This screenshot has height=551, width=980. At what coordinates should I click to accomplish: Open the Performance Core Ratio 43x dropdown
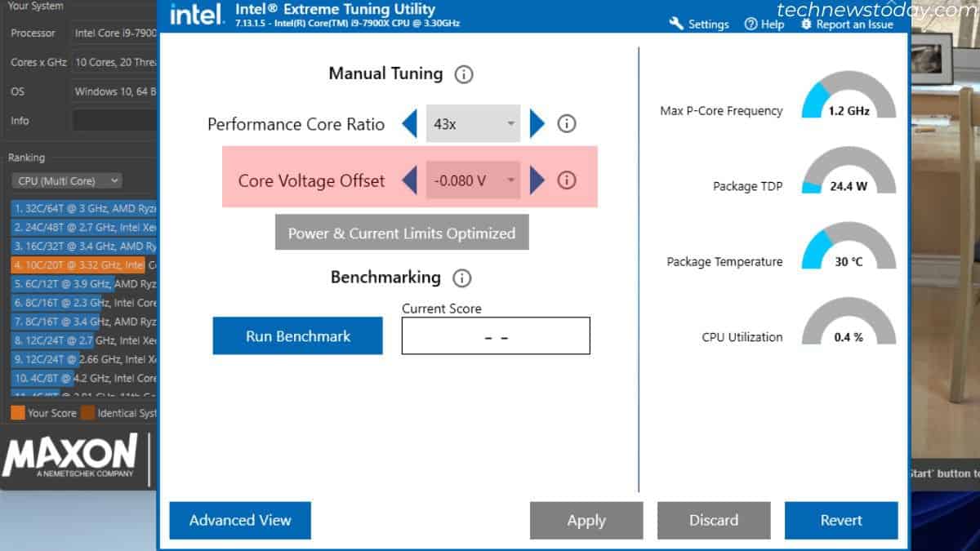coord(472,123)
